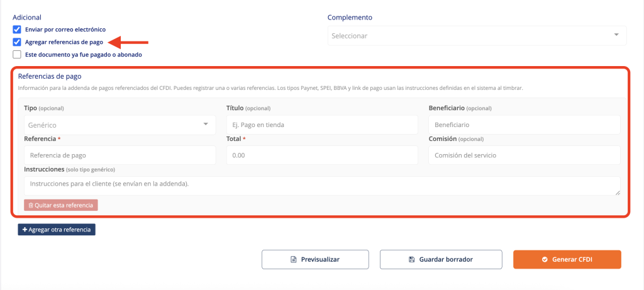
Task: Click the Referencias de pago heading
Action: (x=50, y=76)
